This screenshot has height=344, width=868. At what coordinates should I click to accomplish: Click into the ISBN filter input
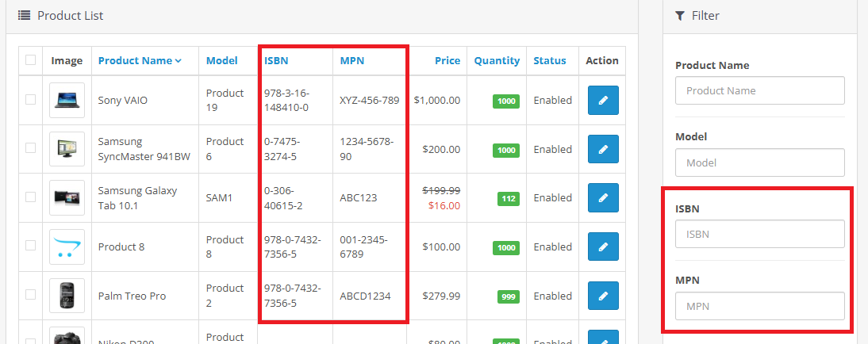pos(759,234)
